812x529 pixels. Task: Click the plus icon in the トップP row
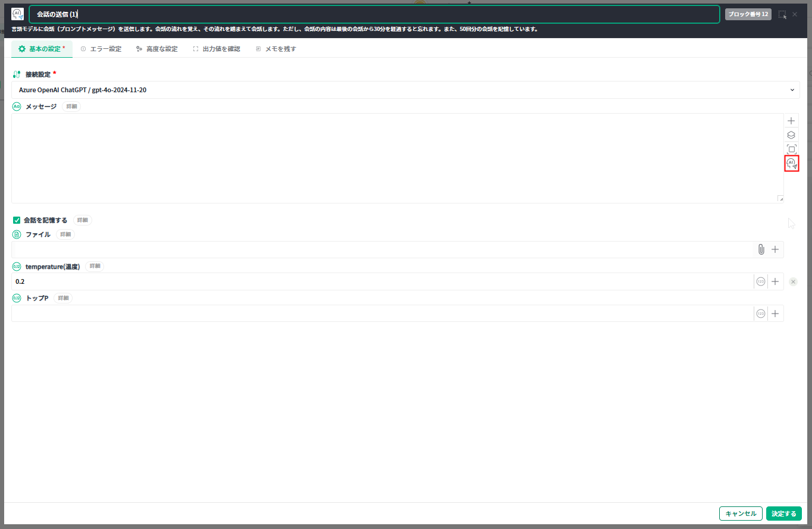click(775, 314)
